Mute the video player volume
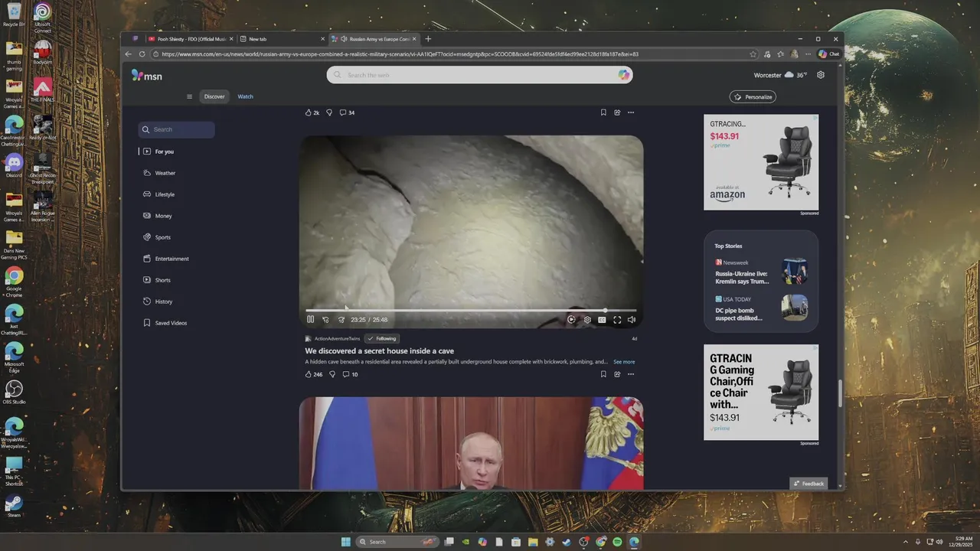Viewport: 980px width, 551px height. pos(632,320)
